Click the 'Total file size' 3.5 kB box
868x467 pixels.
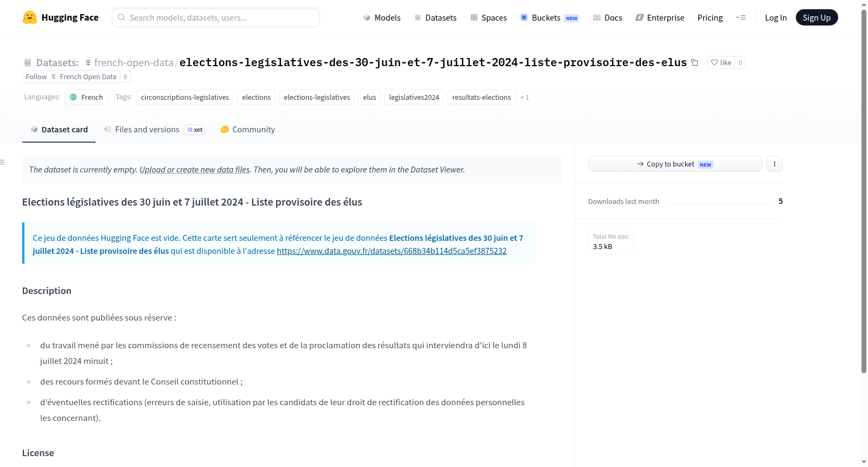(611, 242)
